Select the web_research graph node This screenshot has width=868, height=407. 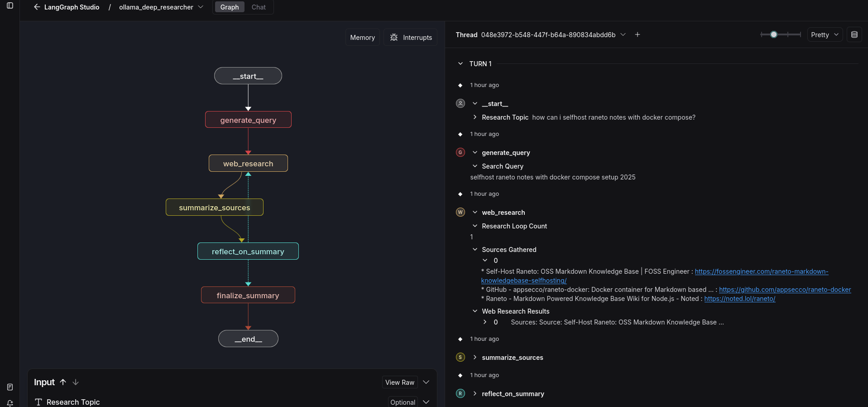(x=248, y=163)
